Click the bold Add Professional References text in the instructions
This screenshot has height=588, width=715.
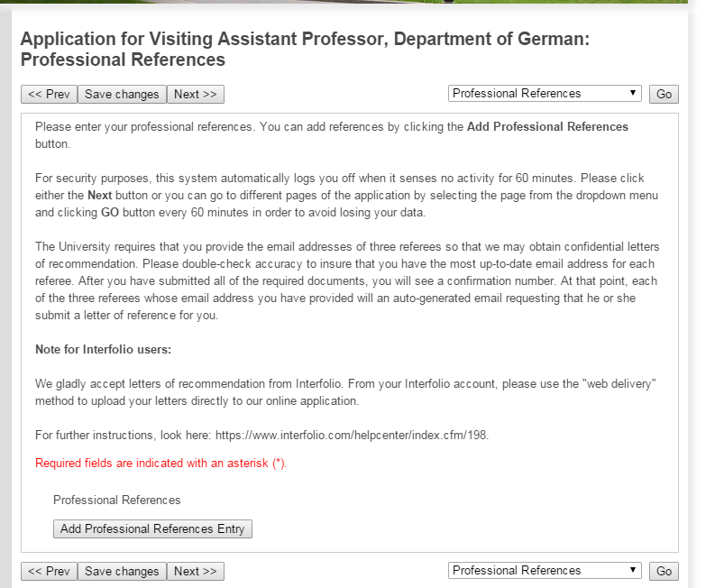click(x=547, y=127)
